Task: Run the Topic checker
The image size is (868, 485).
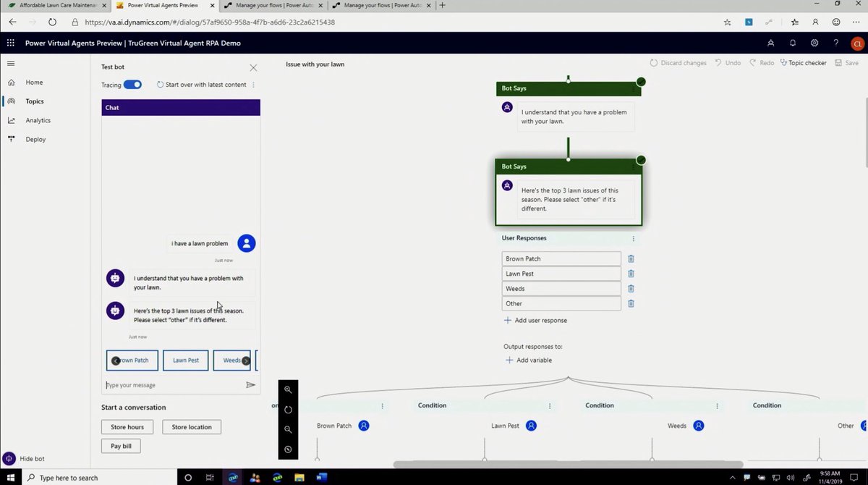Action: [x=803, y=62]
